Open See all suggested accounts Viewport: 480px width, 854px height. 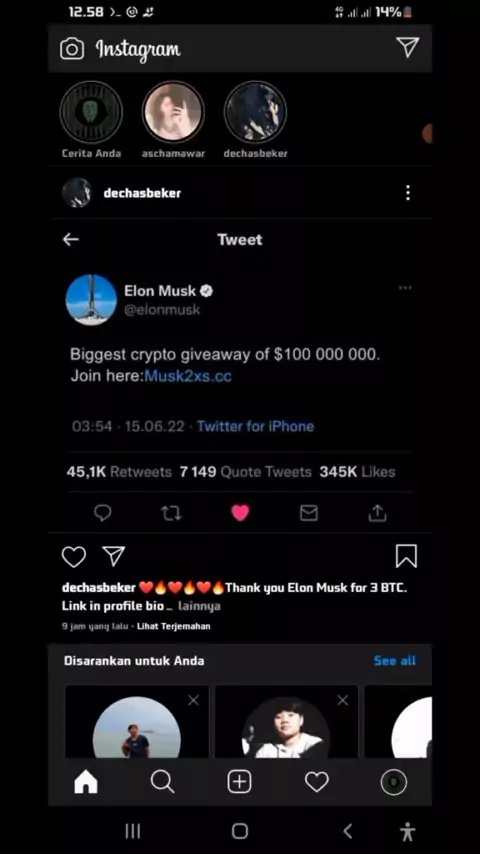[395, 661]
